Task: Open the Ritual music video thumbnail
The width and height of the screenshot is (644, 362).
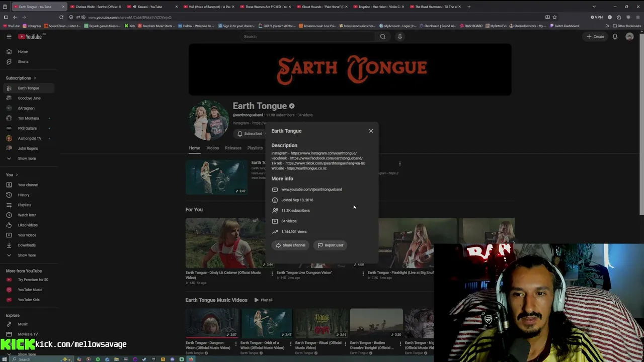Action: click(321, 323)
